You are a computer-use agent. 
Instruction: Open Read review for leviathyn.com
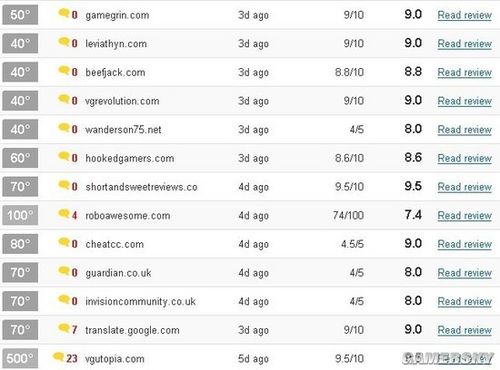pyautogui.click(x=464, y=44)
